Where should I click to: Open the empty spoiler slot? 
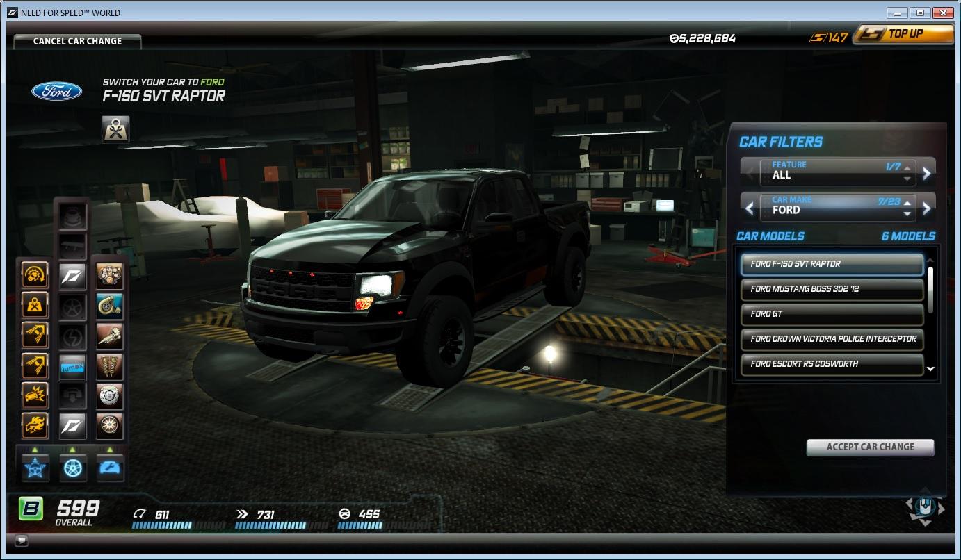click(72, 246)
